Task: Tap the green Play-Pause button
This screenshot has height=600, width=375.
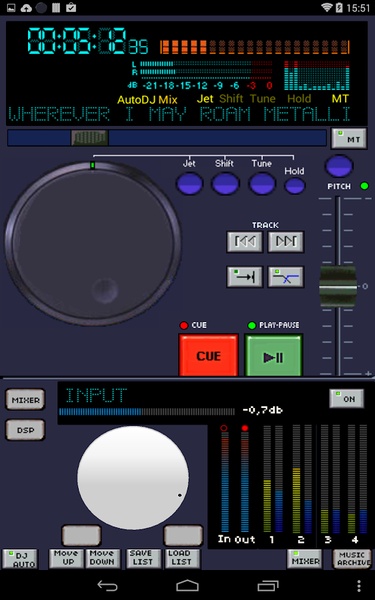Action: point(273,355)
